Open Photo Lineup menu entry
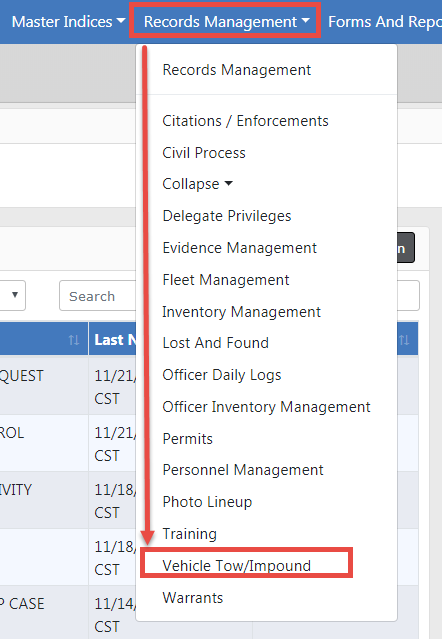The height and width of the screenshot is (639, 442). 207,502
